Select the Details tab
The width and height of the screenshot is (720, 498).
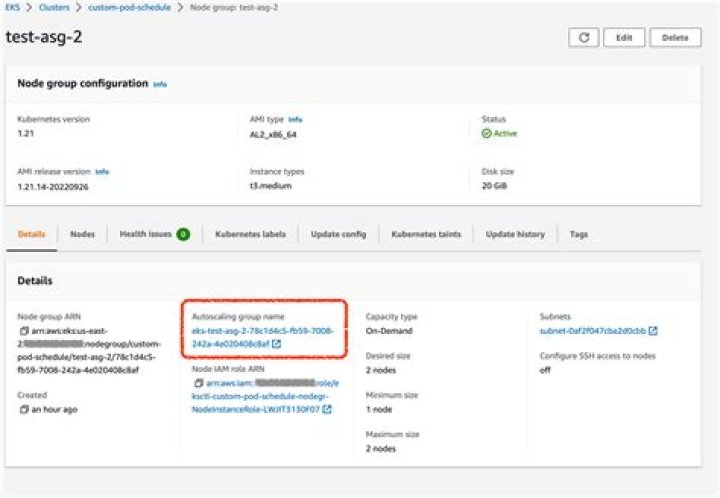(x=31, y=235)
